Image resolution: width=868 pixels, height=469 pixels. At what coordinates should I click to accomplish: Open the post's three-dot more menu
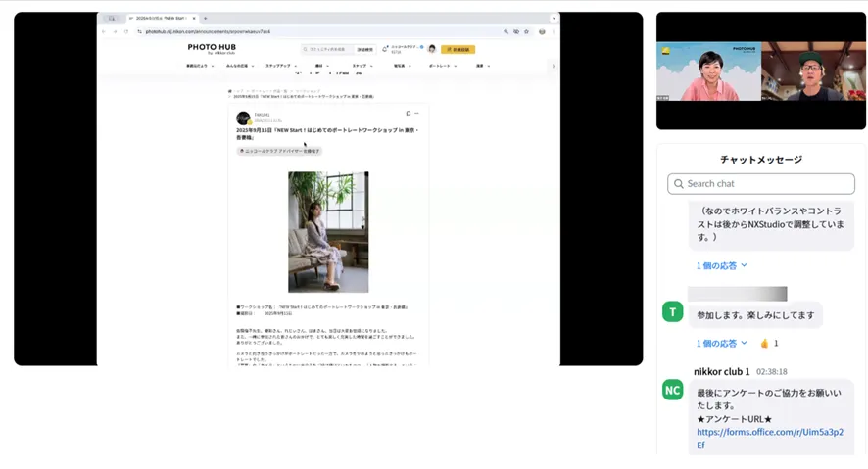coord(416,114)
